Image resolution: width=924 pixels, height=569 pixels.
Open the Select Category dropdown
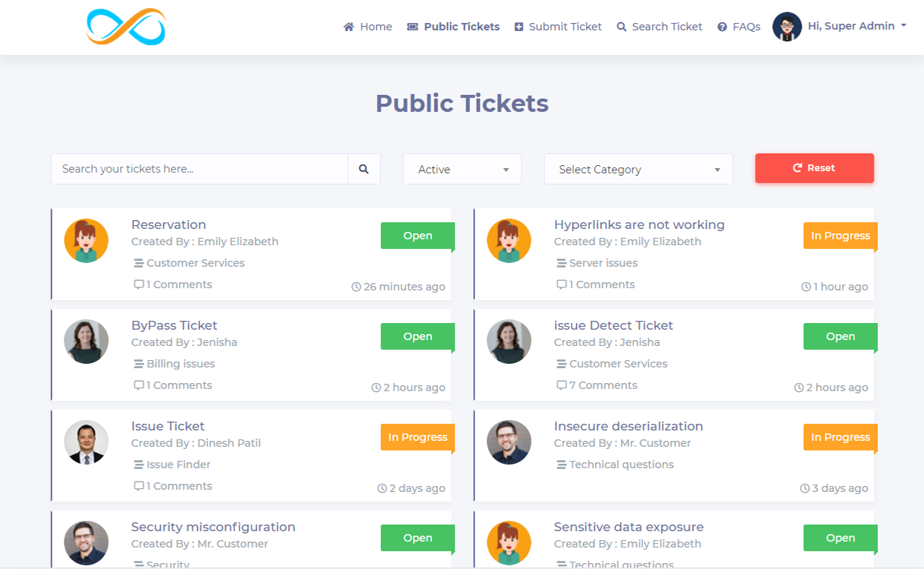click(638, 169)
